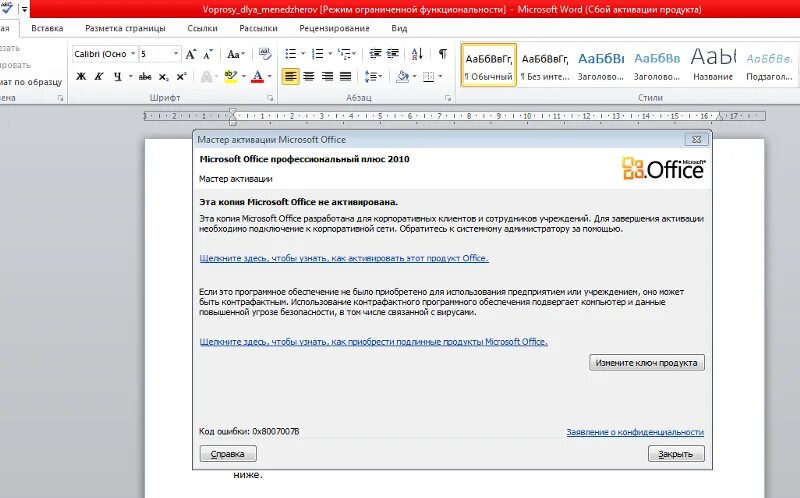The image size is (800, 498).
Task: Apply shading fill color to paragraph
Action: [403, 77]
